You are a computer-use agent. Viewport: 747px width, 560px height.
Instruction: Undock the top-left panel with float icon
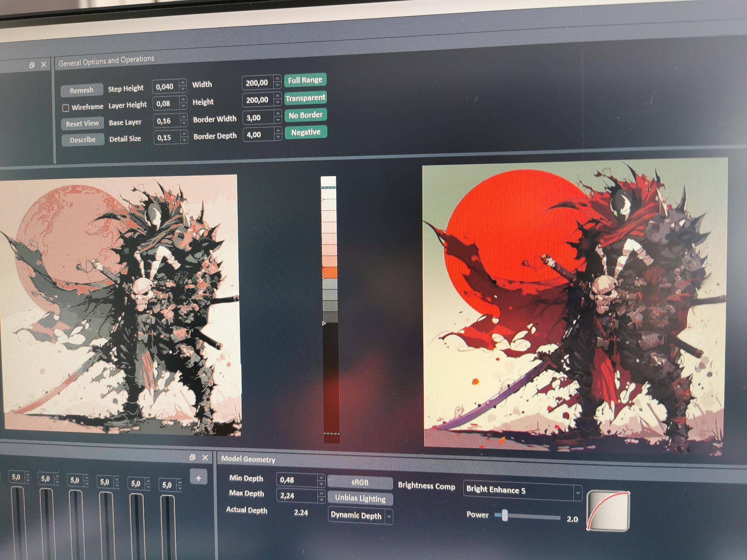[32, 65]
